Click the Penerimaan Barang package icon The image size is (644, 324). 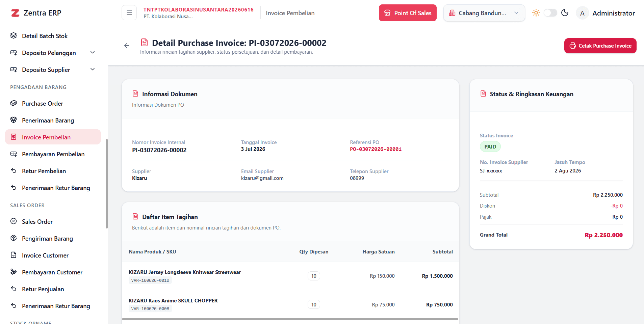14,120
